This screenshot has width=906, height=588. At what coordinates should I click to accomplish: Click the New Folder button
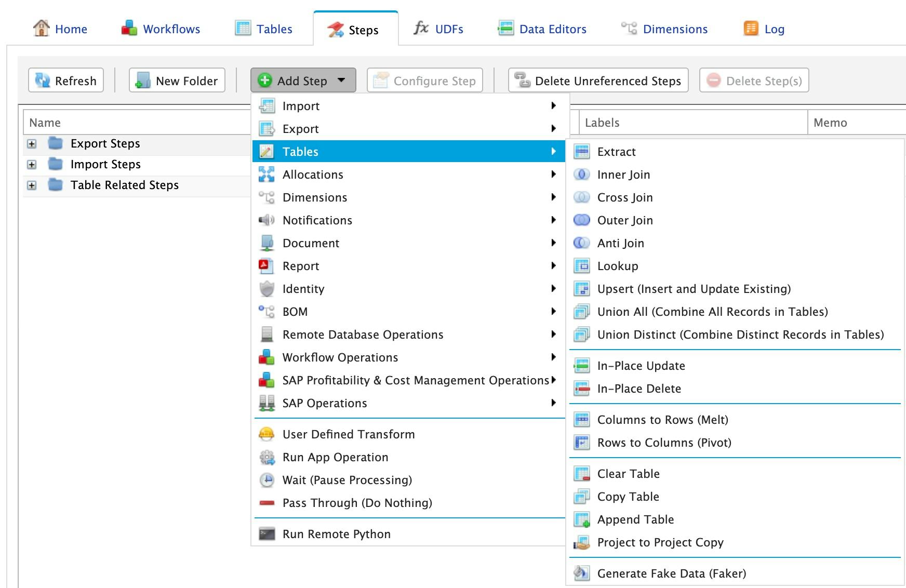tap(177, 81)
